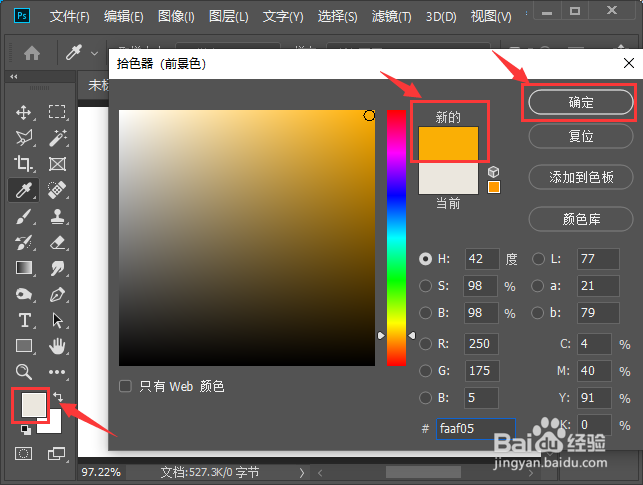This screenshot has width=643, height=485.
Task: Open the 图层(L) menu
Action: 228,17
